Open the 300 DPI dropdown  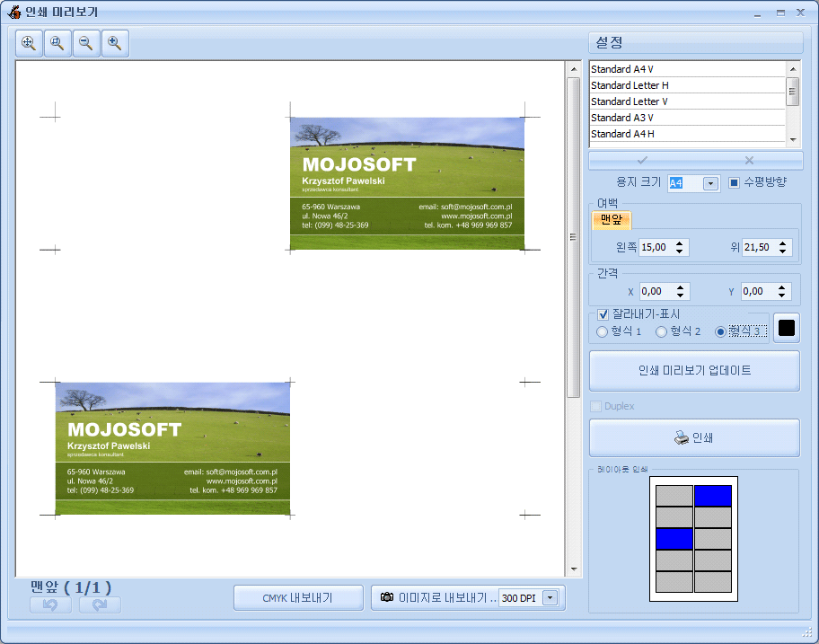point(550,597)
